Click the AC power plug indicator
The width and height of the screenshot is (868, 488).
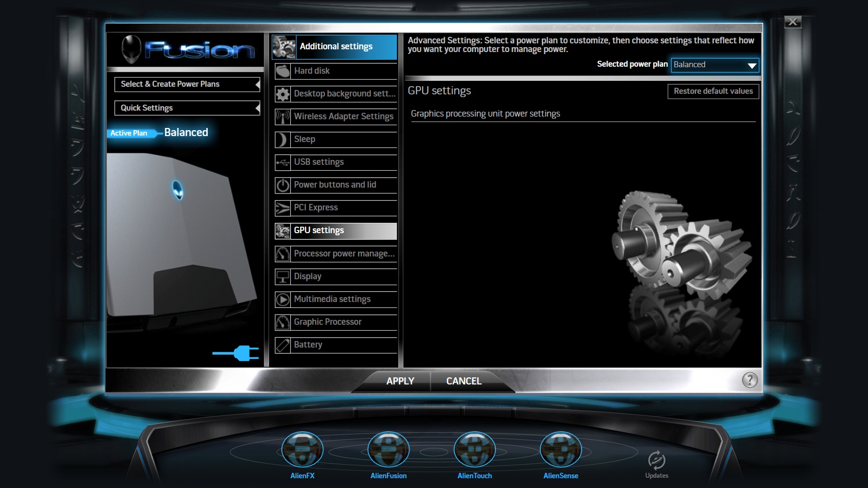(236, 353)
